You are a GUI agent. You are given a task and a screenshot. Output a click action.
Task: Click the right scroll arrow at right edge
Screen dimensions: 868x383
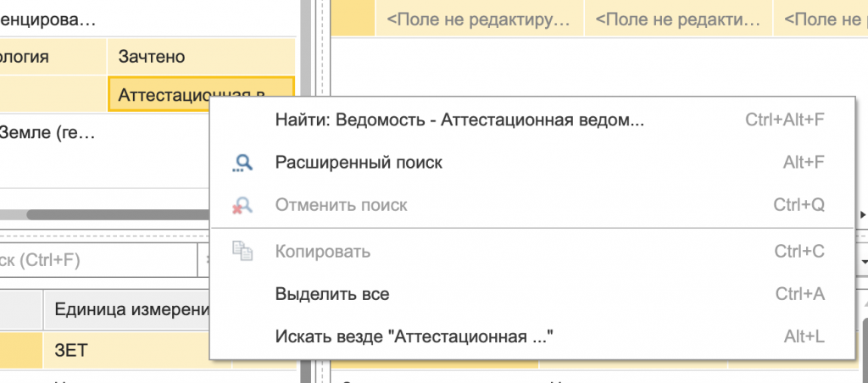863,214
